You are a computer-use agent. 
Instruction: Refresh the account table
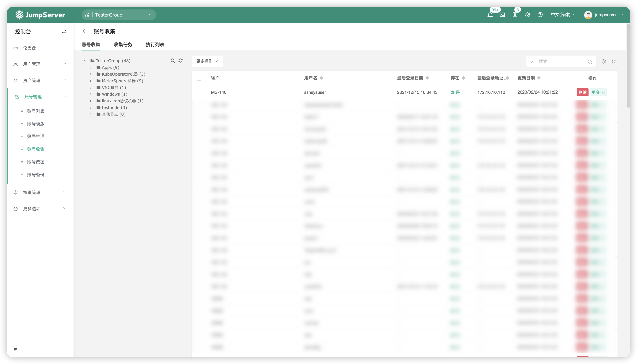click(614, 61)
